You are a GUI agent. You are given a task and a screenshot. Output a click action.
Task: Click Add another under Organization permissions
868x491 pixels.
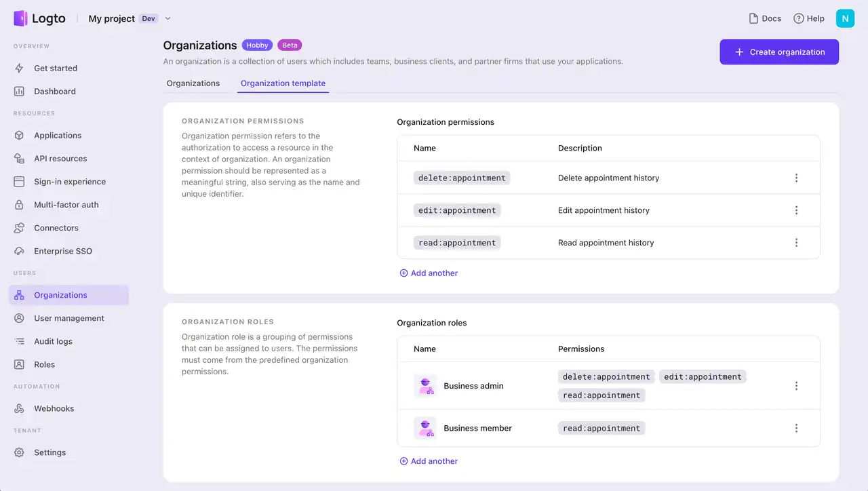pyautogui.click(x=429, y=273)
